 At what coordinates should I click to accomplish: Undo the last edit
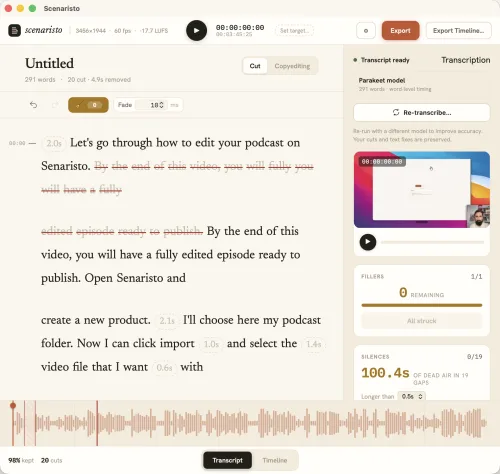point(33,105)
